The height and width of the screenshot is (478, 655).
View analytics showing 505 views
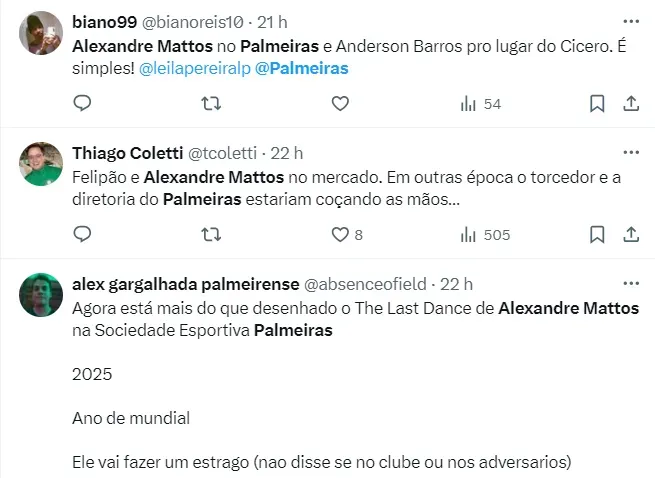pyautogui.click(x=485, y=235)
